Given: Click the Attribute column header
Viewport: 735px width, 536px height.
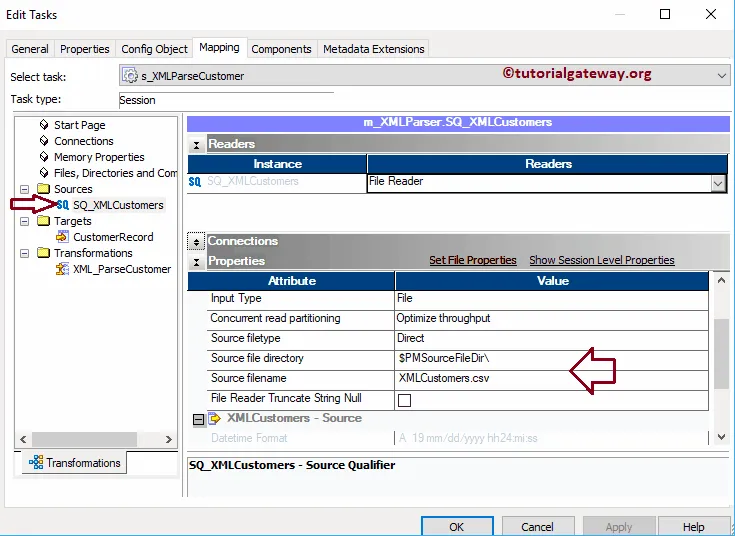Looking at the screenshot, I should click(x=292, y=281).
